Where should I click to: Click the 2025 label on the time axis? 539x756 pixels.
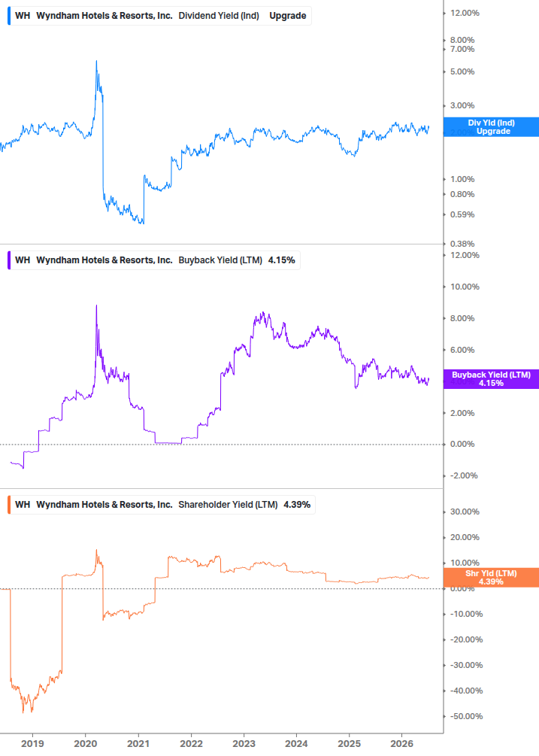350,744
